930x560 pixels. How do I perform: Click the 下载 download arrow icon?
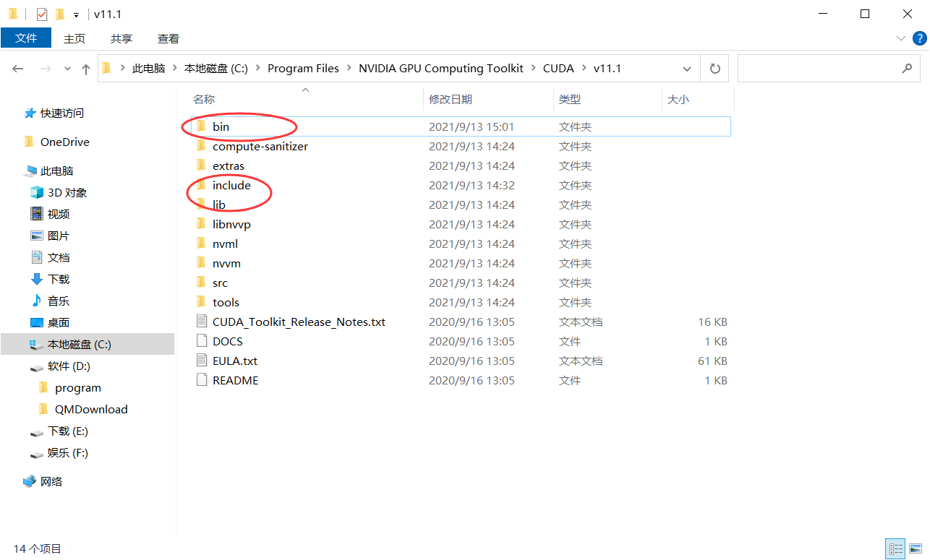point(37,279)
